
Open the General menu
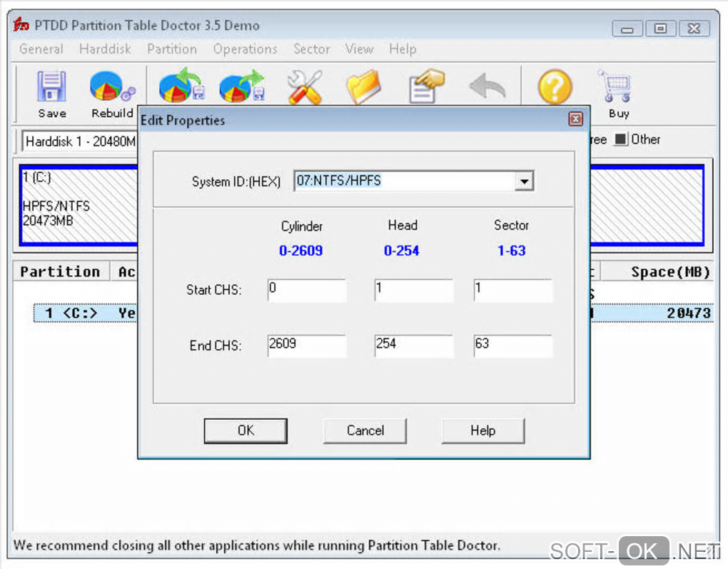pos(41,49)
